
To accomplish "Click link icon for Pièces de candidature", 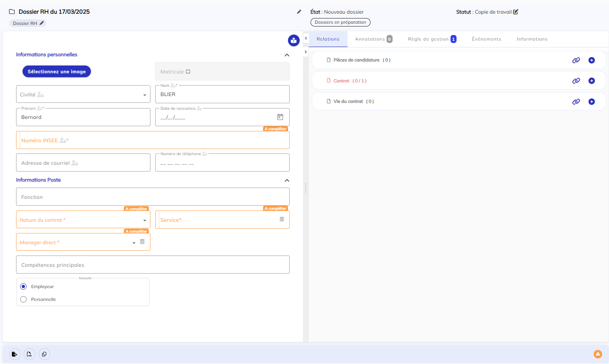I will point(576,60).
